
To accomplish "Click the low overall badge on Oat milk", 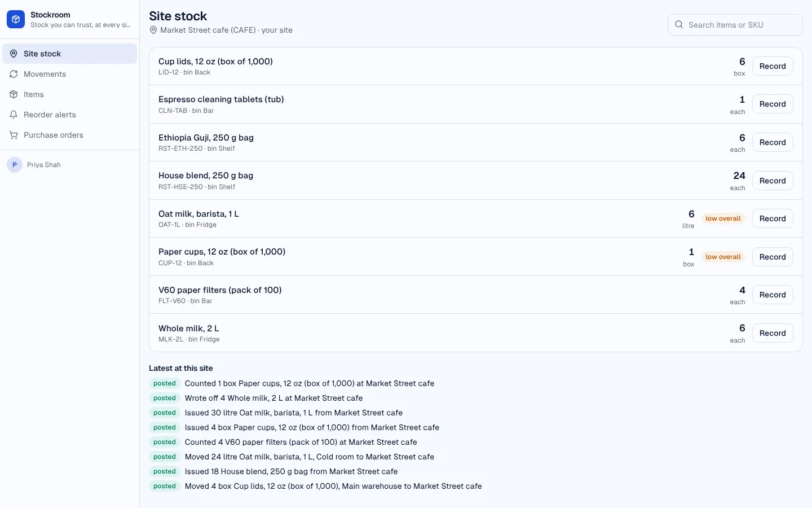I will click(x=723, y=218).
